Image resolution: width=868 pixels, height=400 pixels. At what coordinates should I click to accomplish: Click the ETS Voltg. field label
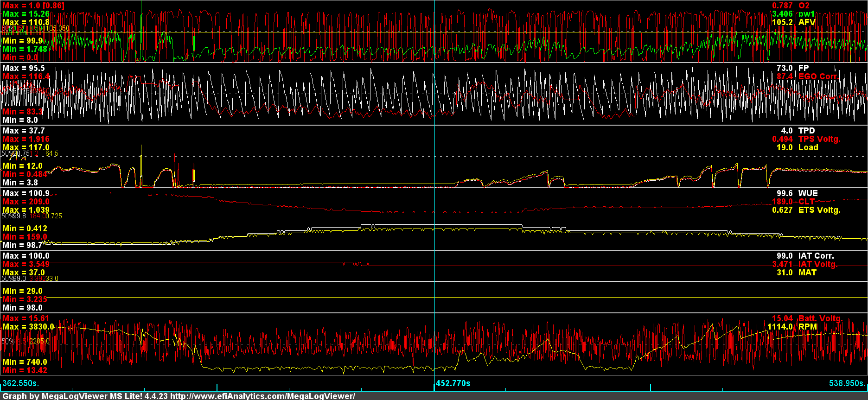819,210
